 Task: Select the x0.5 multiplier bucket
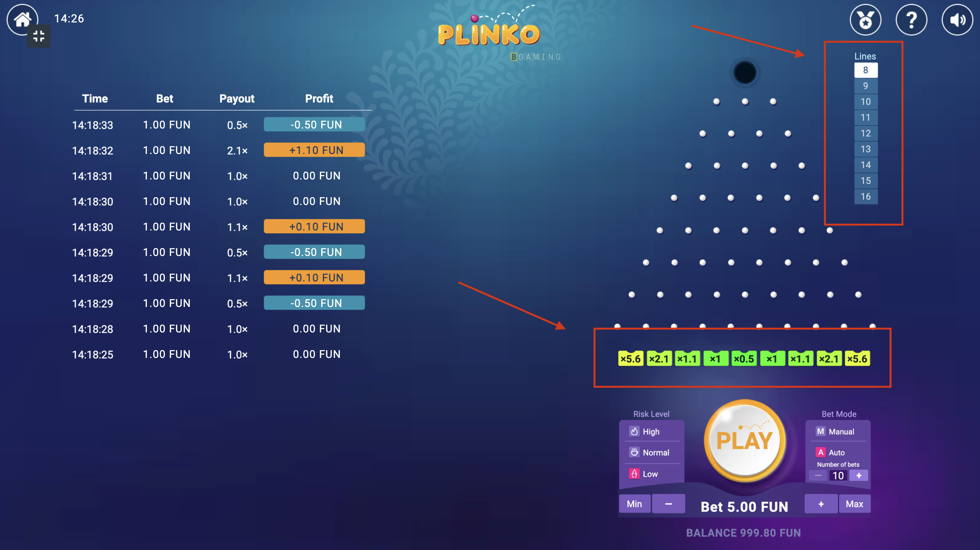point(741,358)
